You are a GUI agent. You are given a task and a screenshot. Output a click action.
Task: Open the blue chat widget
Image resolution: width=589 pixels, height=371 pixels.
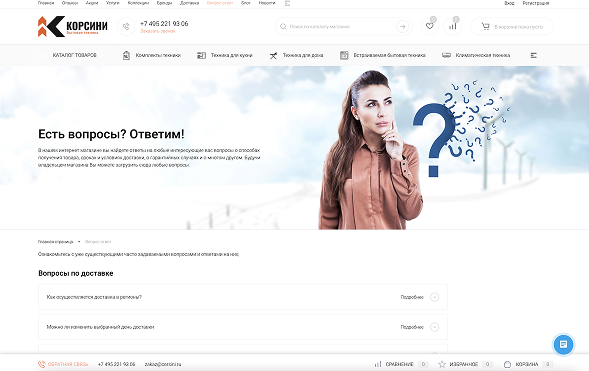[x=563, y=344]
